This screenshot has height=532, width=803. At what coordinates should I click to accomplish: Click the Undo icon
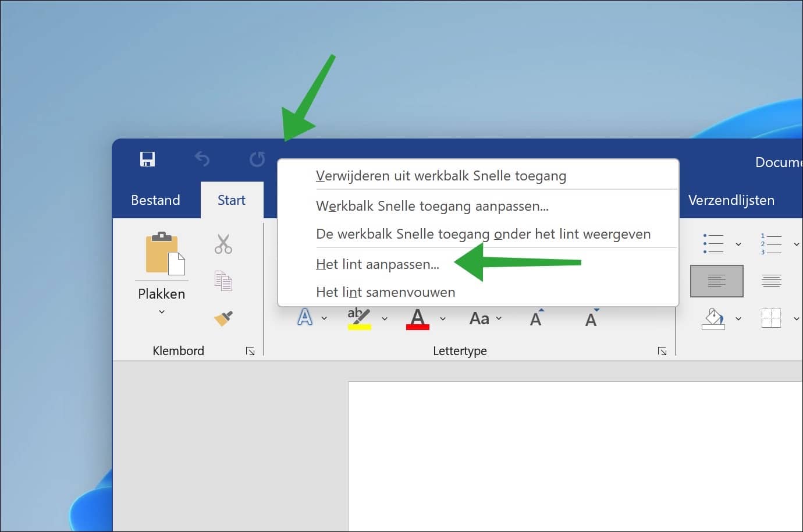(202, 158)
